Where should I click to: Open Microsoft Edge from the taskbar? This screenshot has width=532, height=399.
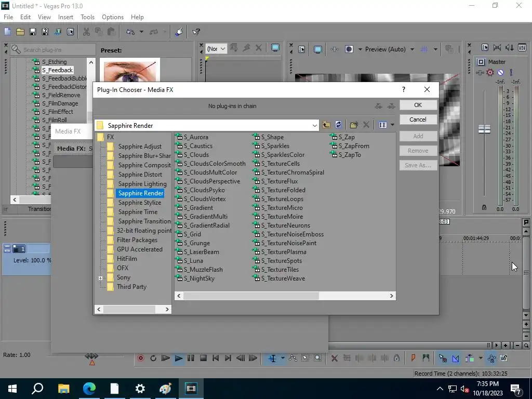(x=89, y=389)
